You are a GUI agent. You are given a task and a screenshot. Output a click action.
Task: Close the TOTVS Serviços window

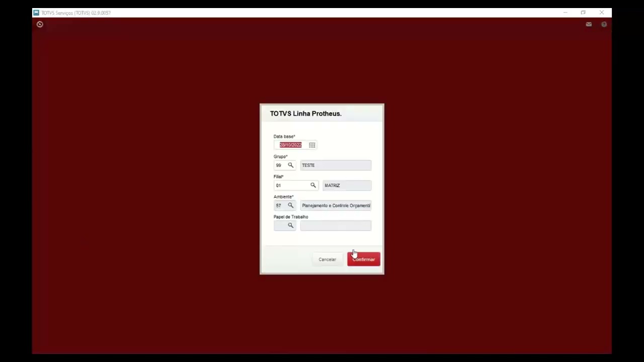(602, 13)
